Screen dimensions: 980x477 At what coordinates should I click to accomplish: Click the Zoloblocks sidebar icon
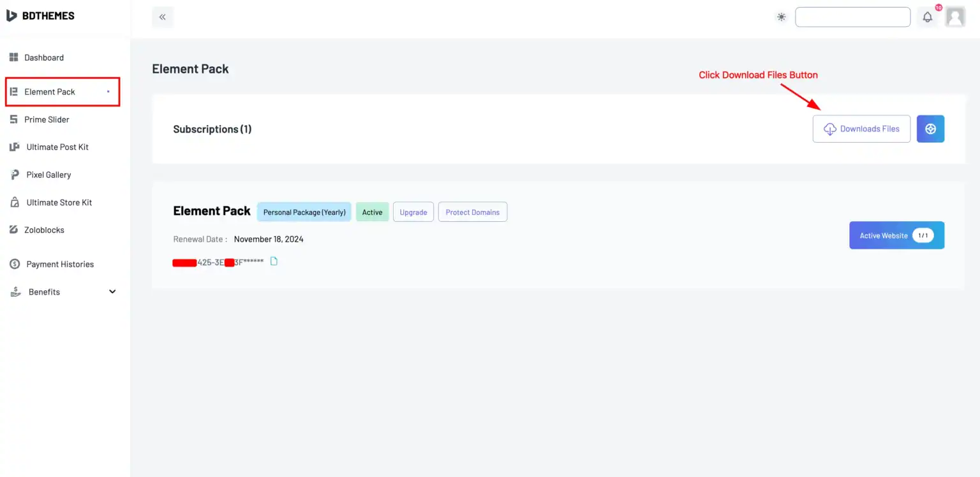(x=13, y=230)
